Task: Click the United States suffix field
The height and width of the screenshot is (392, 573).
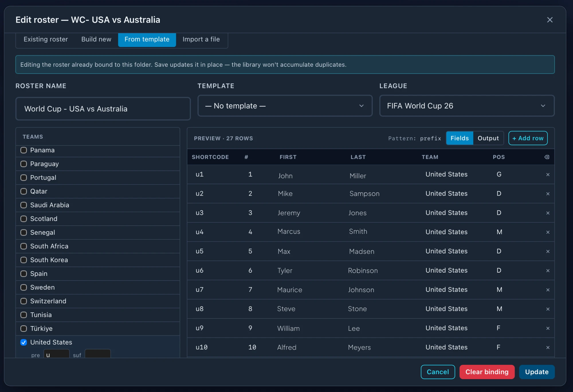Action: tap(98, 354)
